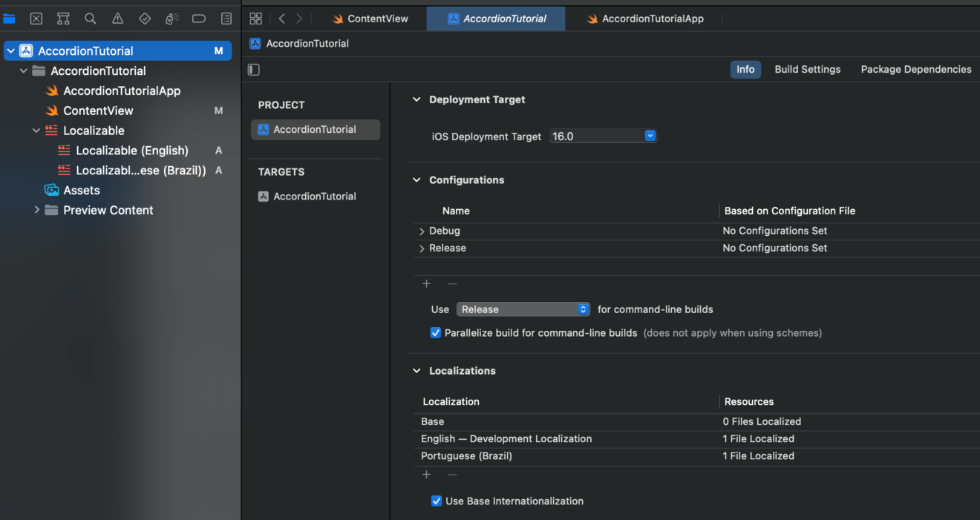Screen dimensions: 980x520
Task: Select the Find navigator magnifying glass
Action: pyautogui.click(x=90, y=19)
